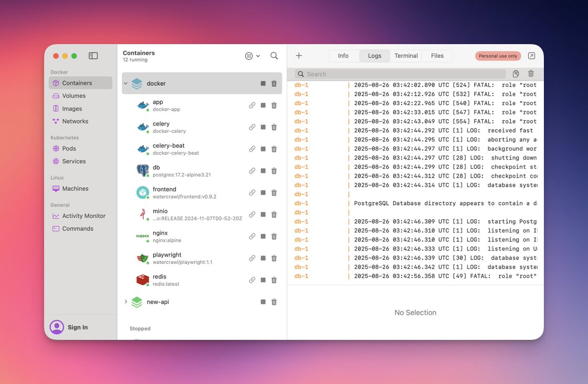Open the Containers sidebar section
The height and width of the screenshot is (384, 588).
click(x=80, y=83)
